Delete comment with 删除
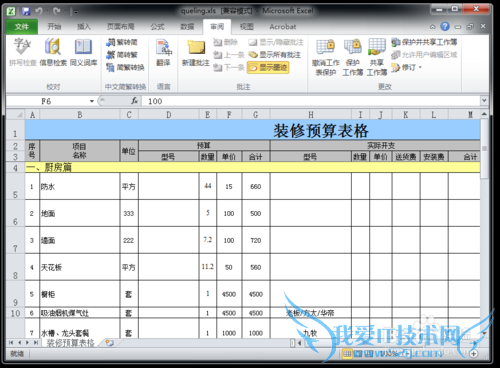Viewport: 500px width, 368px height. point(226,42)
